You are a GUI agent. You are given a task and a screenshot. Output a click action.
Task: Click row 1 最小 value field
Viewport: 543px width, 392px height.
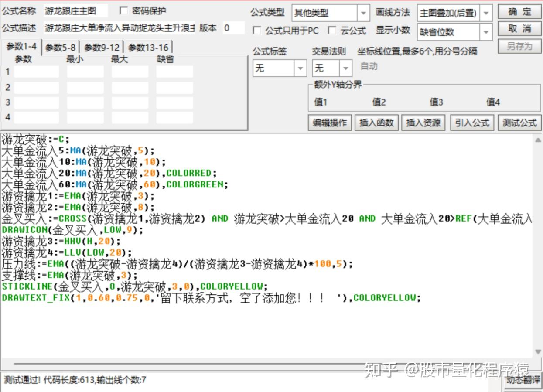point(85,72)
